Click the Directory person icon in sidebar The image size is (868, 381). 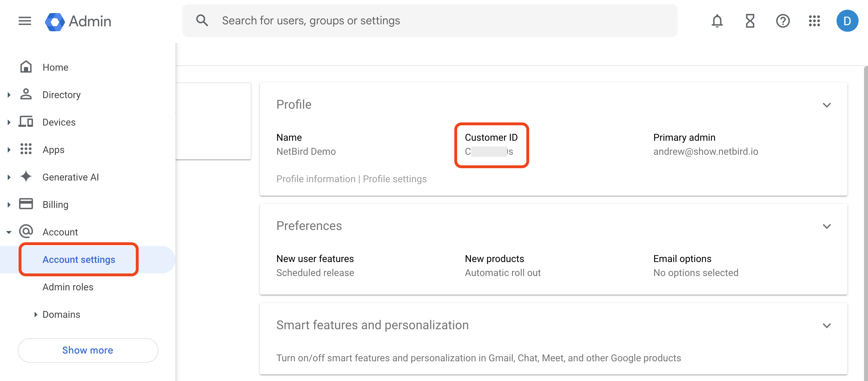[x=26, y=94]
